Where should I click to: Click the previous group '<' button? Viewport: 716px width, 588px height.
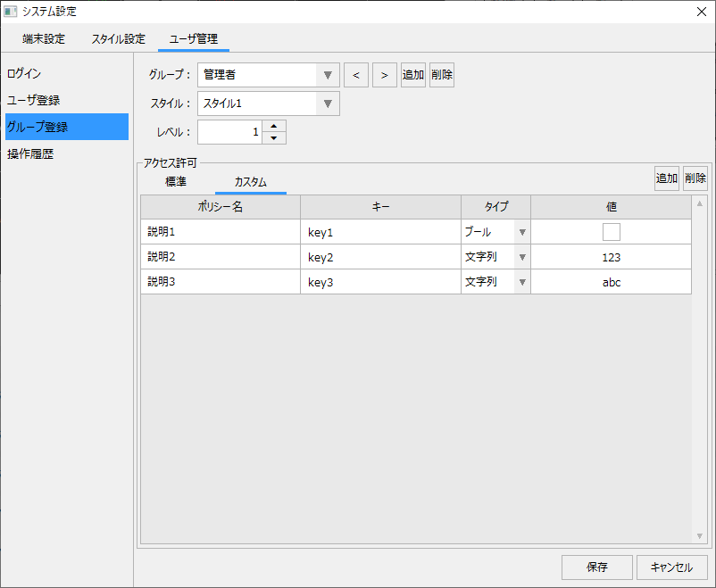pos(356,75)
